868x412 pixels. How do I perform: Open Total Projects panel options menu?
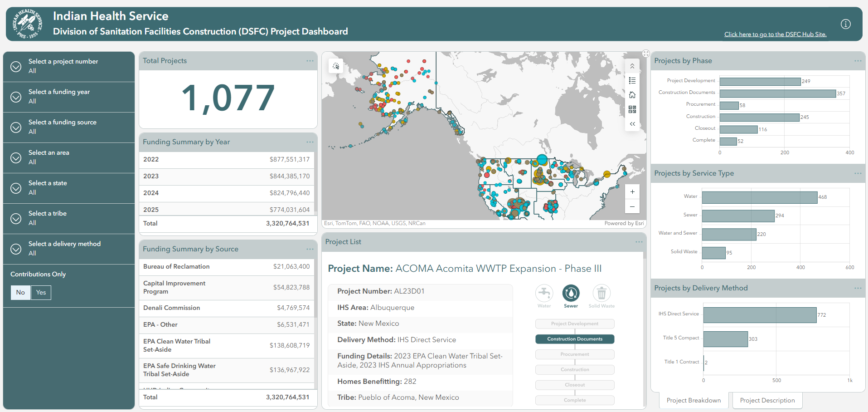pyautogui.click(x=310, y=61)
